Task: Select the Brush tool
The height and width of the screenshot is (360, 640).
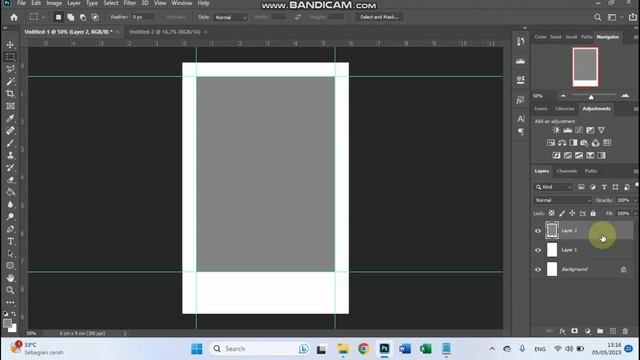Action: coord(10,143)
